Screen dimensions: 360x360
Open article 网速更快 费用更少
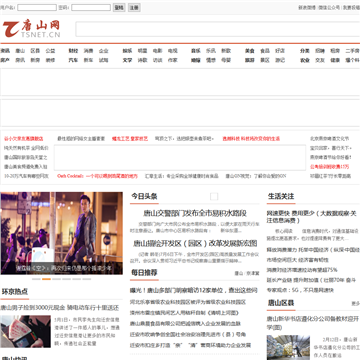312,217
